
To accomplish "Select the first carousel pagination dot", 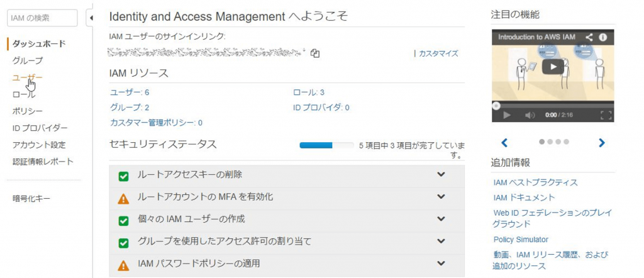I will (541, 142).
